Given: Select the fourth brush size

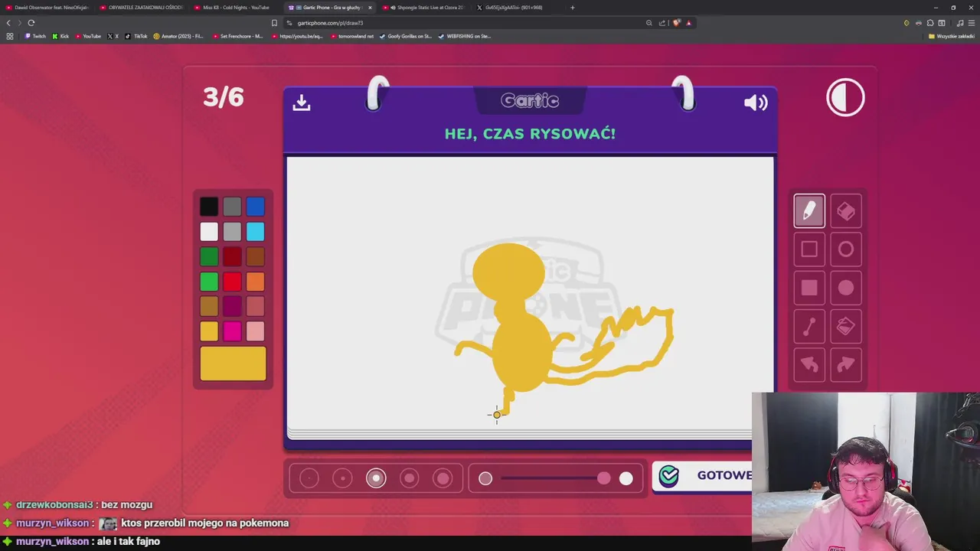Looking at the screenshot, I should tap(410, 478).
